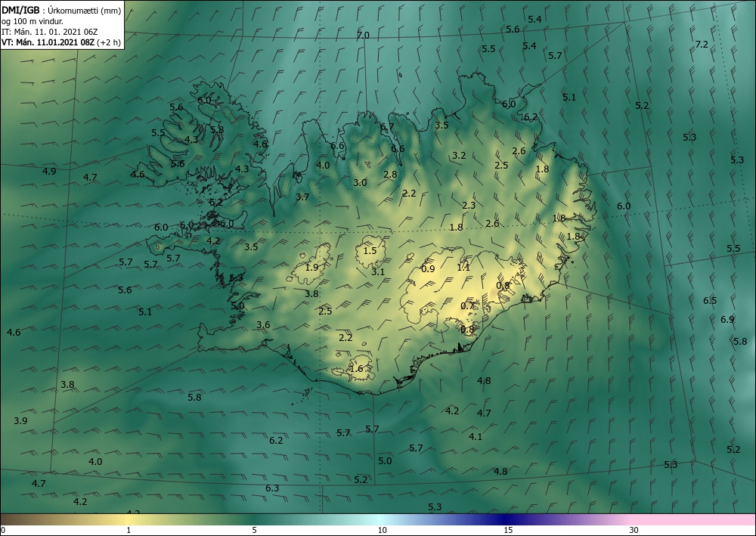
Task: Click the 1.6 value on the southern glacier
Action: click(356, 369)
